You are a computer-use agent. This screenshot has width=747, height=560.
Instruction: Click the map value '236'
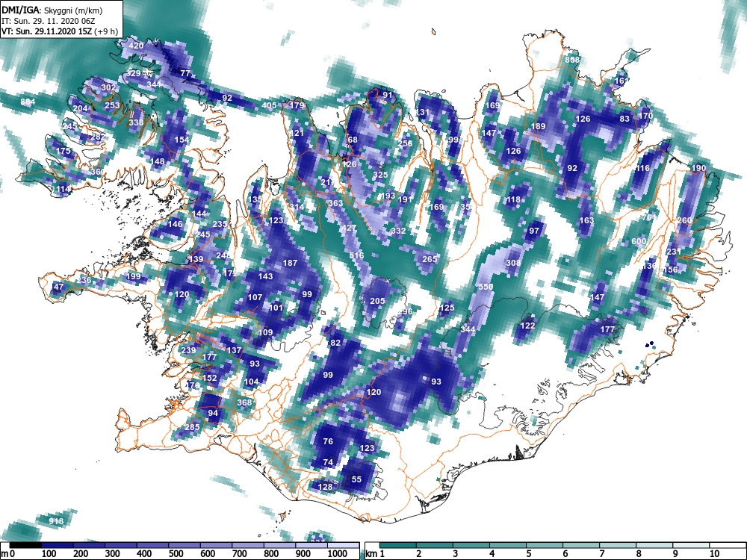(84, 280)
